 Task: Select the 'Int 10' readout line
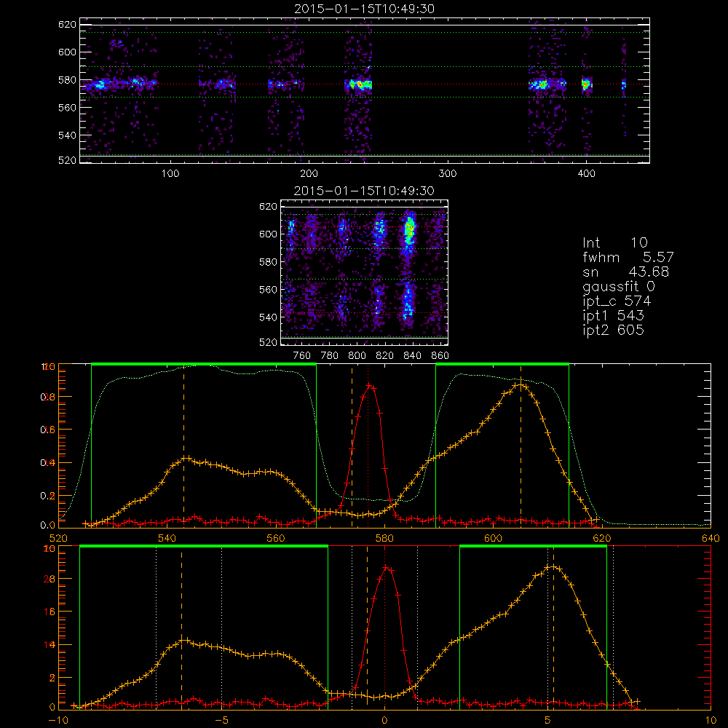click(614, 243)
